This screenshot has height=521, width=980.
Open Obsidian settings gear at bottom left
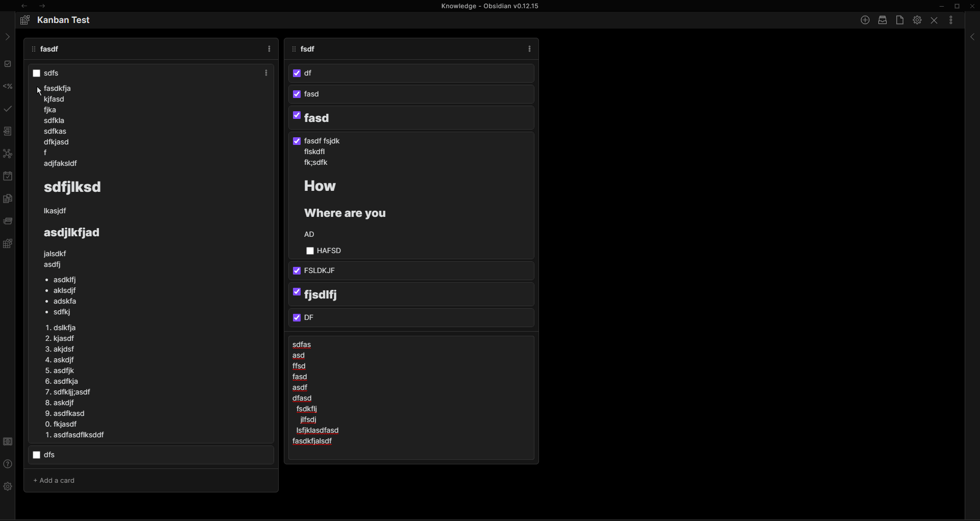click(8, 486)
